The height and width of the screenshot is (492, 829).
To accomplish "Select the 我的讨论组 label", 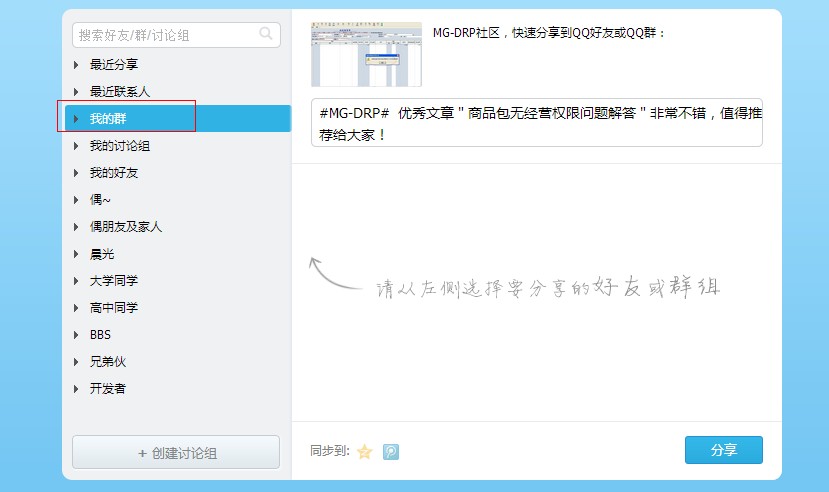I will (x=120, y=145).
